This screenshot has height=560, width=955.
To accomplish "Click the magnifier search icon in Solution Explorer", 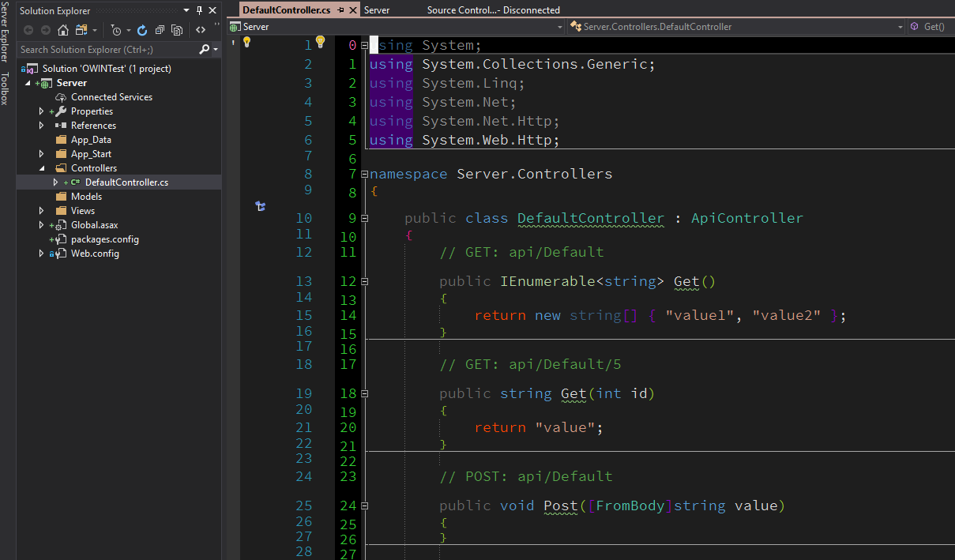I will 204,49.
